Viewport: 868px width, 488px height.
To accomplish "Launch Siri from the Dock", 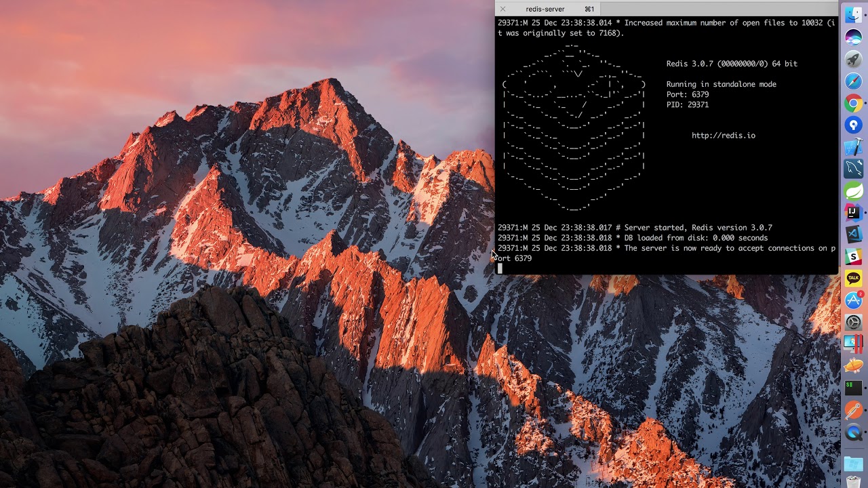I will (854, 38).
